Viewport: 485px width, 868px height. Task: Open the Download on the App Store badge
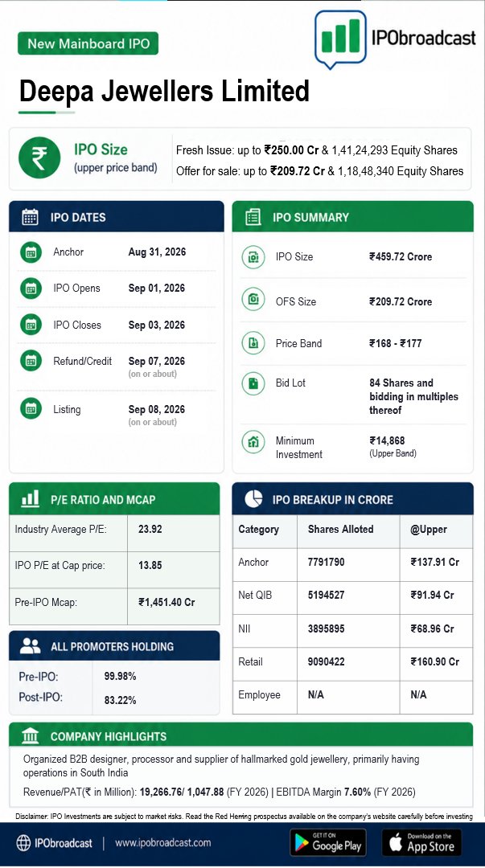coord(421,842)
